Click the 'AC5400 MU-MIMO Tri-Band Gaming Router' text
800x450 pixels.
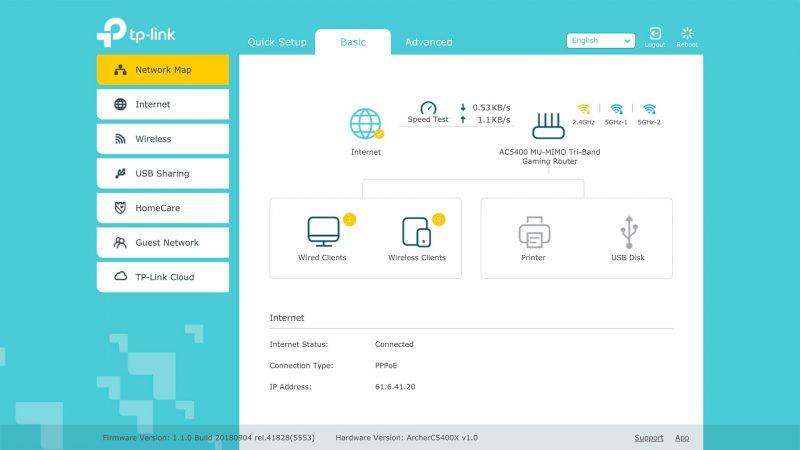(x=549, y=157)
